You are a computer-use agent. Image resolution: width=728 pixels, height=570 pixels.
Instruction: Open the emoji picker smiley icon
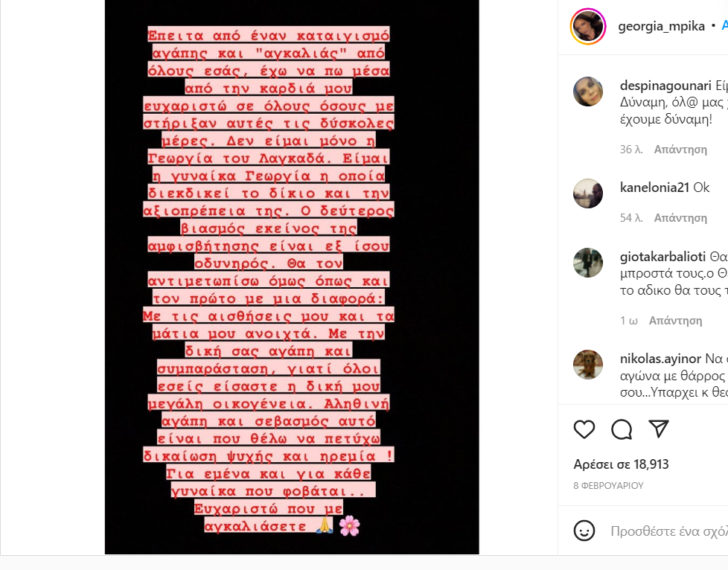click(x=584, y=530)
